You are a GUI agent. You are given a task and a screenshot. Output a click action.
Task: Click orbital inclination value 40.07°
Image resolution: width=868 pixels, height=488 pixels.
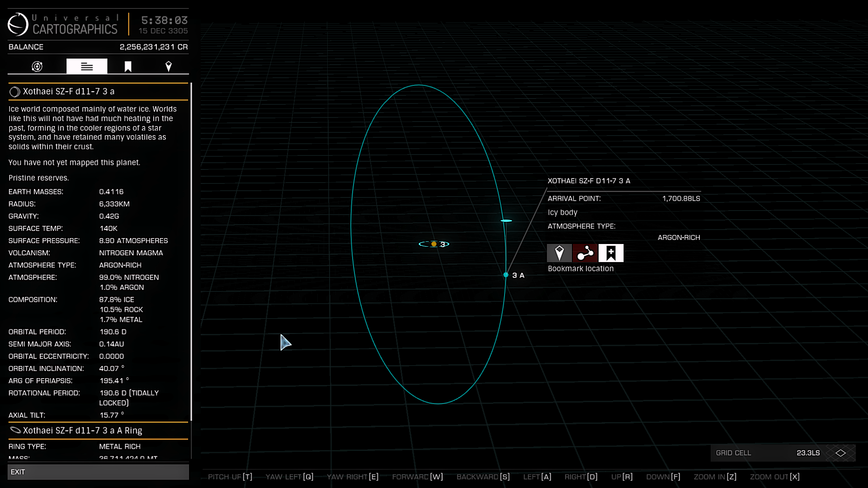pyautogui.click(x=112, y=369)
